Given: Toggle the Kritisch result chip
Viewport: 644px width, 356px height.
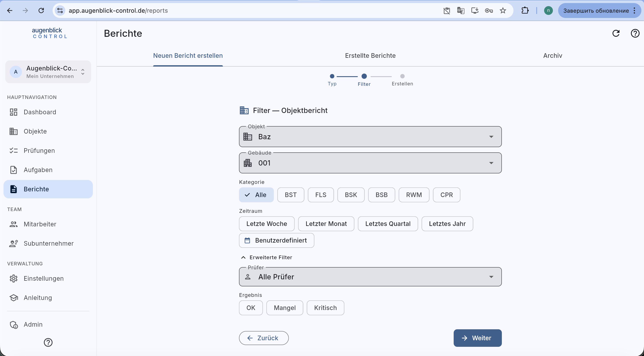Looking at the screenshot, I should tap(325, 308).
